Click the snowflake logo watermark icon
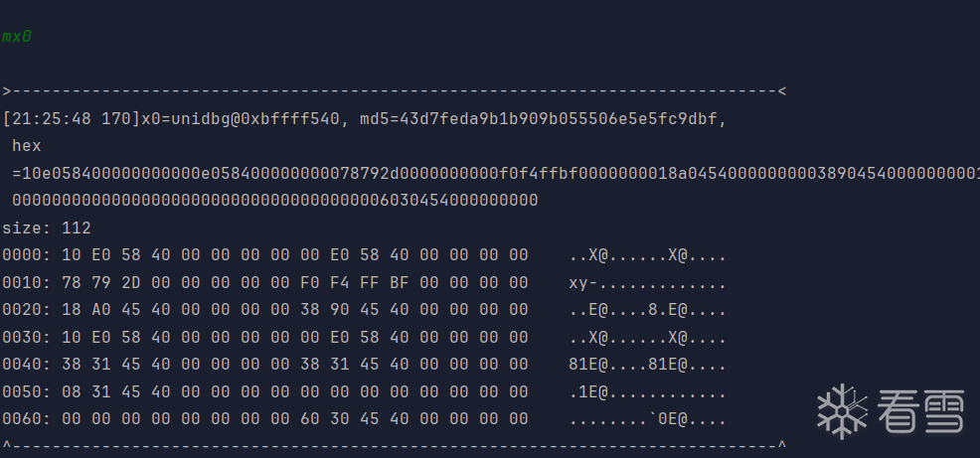Image resolution: width=980 pixels, height=458 pixels. (x=843, y=410)
